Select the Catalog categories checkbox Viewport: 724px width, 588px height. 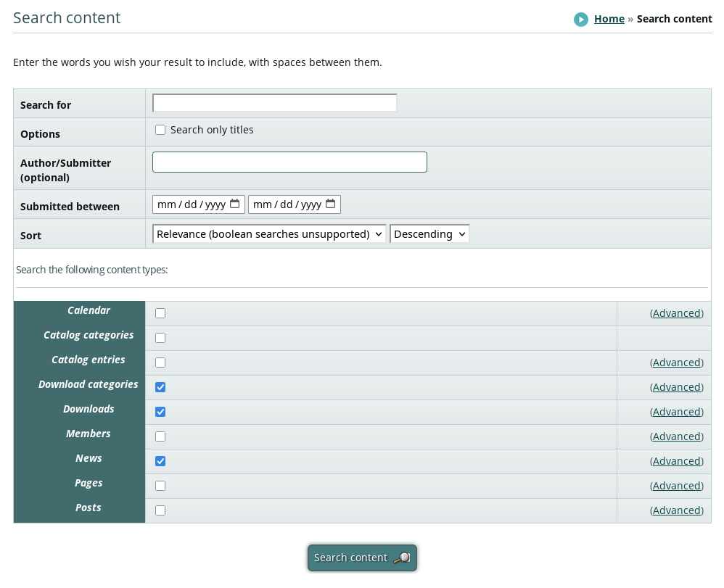pyautogui.click(x=160, y=338)
